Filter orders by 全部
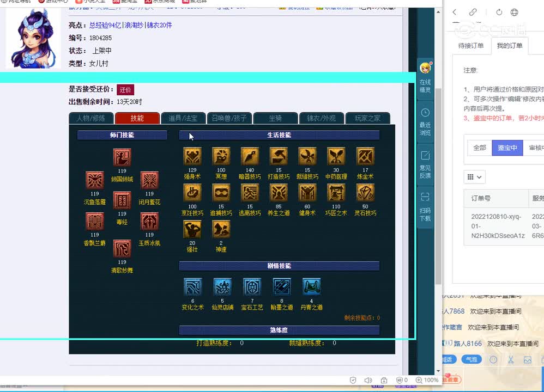The height and width of the screenshot is (392, 544). point(480,148)
